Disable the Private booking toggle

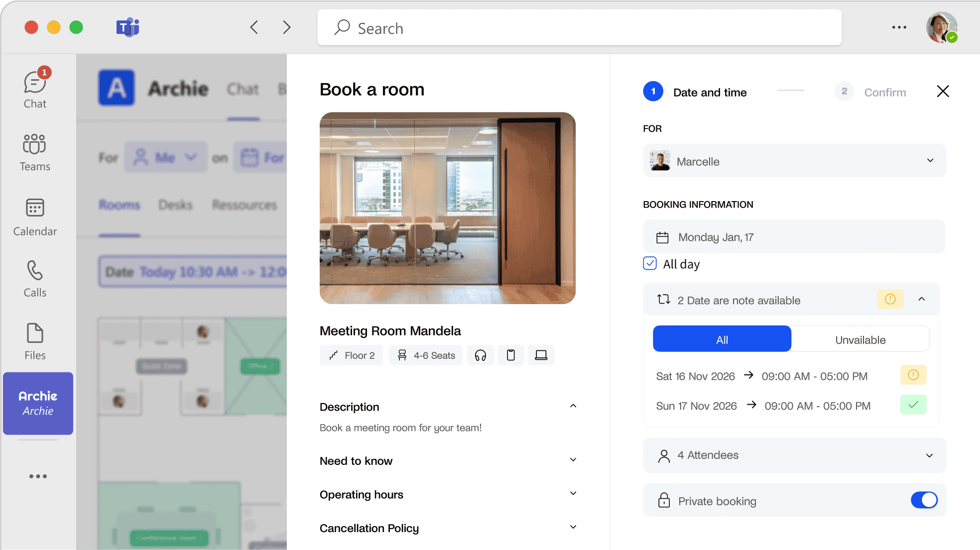pos(924,500)
